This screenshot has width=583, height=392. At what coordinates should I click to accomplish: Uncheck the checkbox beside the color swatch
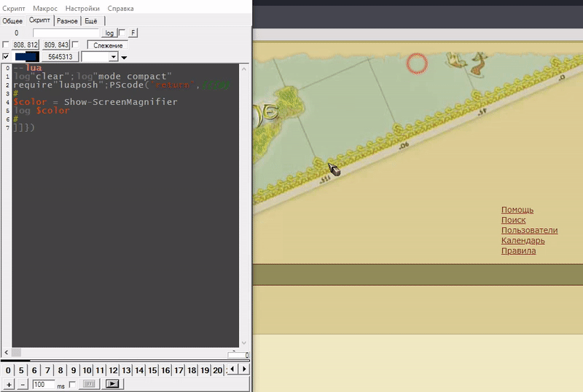click(7, 56)
